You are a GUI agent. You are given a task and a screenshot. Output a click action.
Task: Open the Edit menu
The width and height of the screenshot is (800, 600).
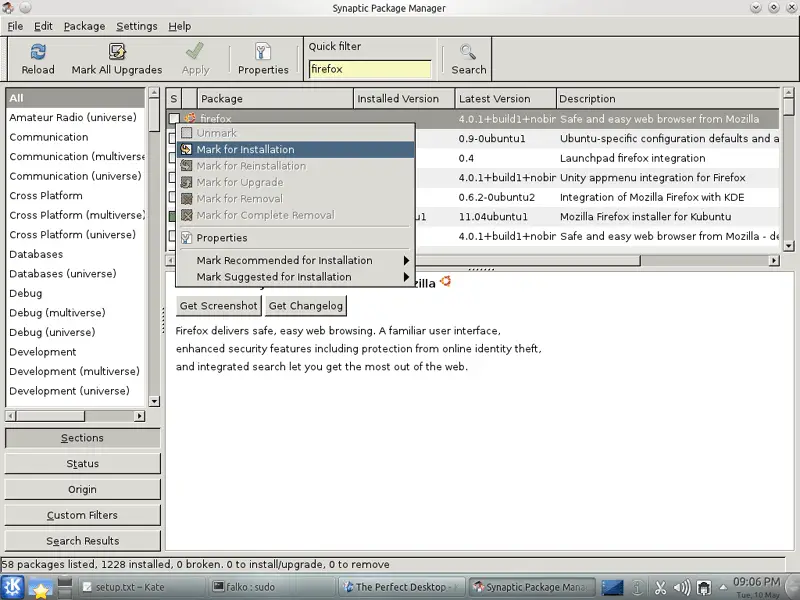click(x=43, y=26)
